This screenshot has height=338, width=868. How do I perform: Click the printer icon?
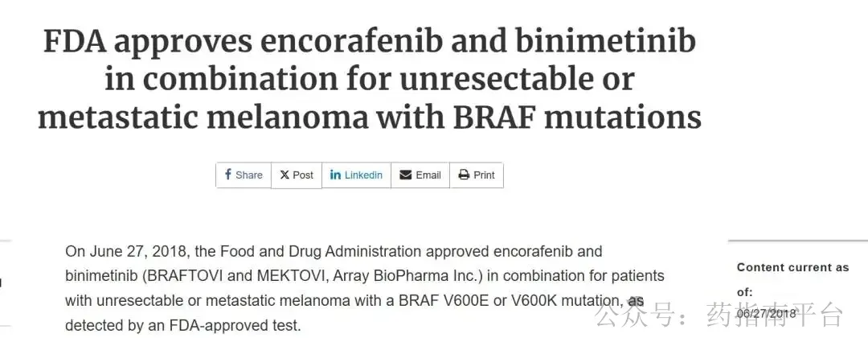pos(464,175)
